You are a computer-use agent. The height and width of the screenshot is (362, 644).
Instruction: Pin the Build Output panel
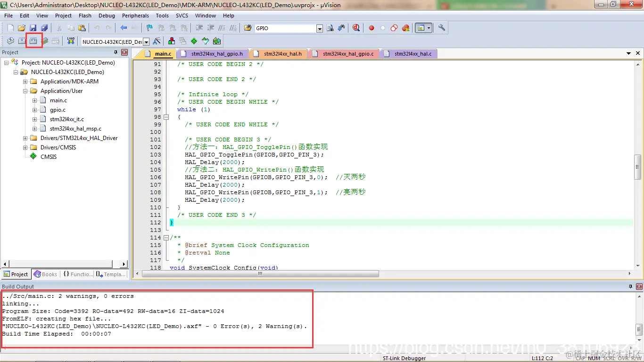pos(630,287)
